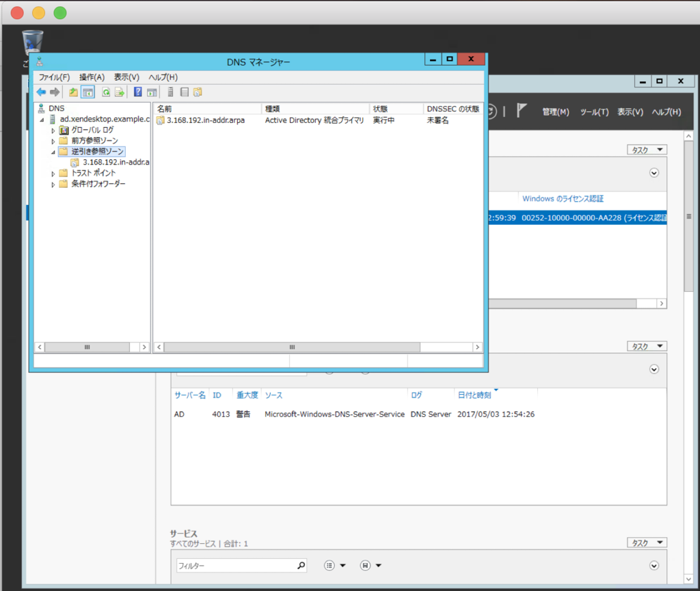Sort events by 重大度 column
Screen dimensions: 700x591
pyautogui.click(x=247, y=395)
